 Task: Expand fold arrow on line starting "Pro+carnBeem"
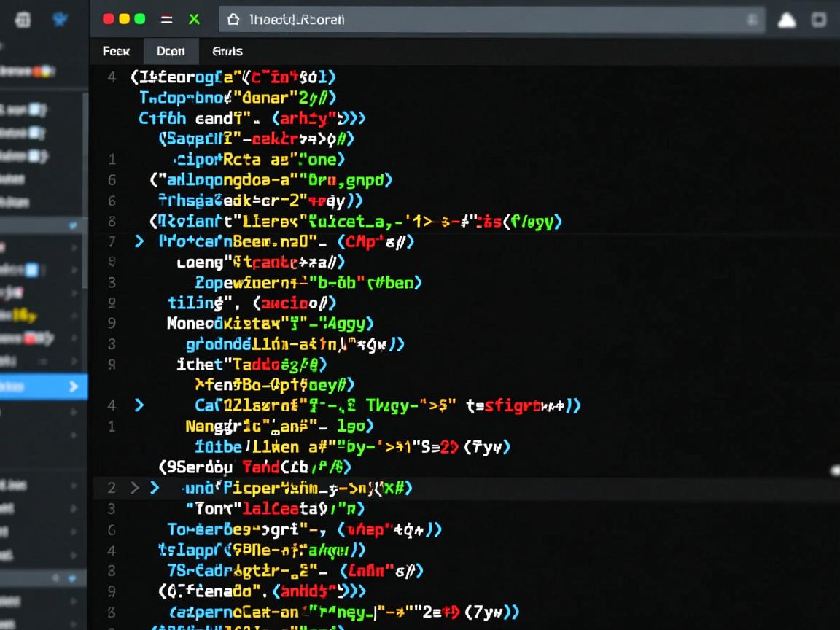point(139,241)
